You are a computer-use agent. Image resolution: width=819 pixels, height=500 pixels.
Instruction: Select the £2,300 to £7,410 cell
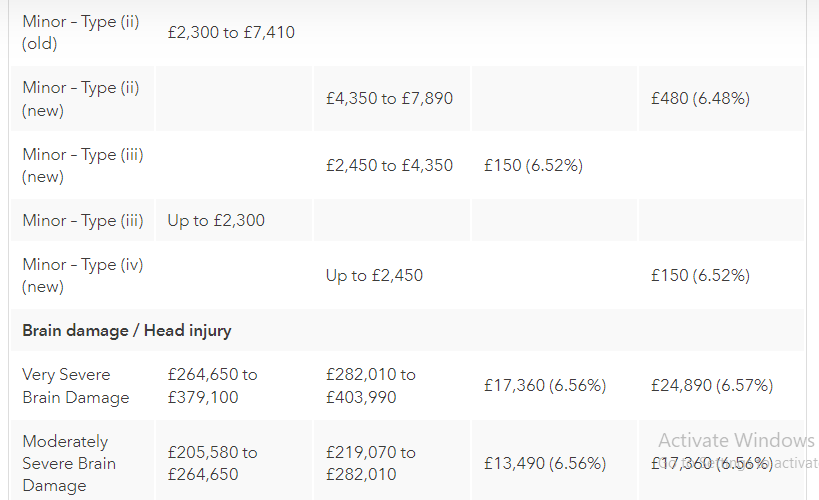pyautogui.click(x=231, y=32)
